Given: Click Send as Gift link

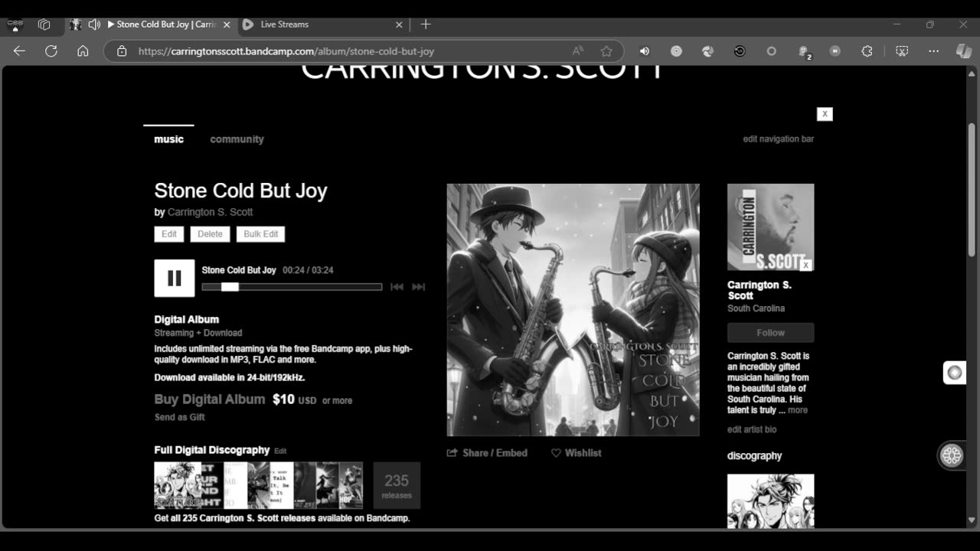Looking at the screenshot, I should click(x=179, y=417).
